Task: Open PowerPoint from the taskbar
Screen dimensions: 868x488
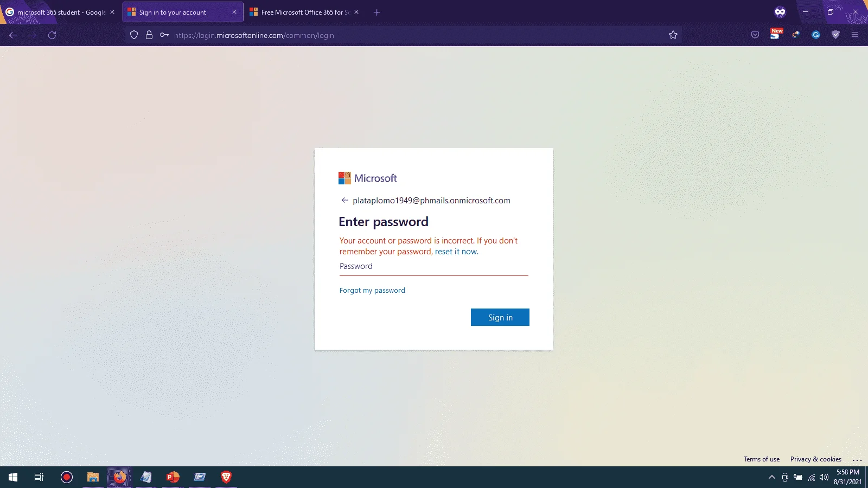Action: (x=173, y=477)
